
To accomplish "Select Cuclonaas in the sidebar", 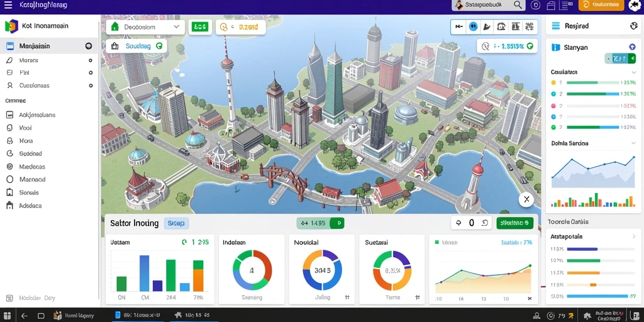I will pos(34,86).
